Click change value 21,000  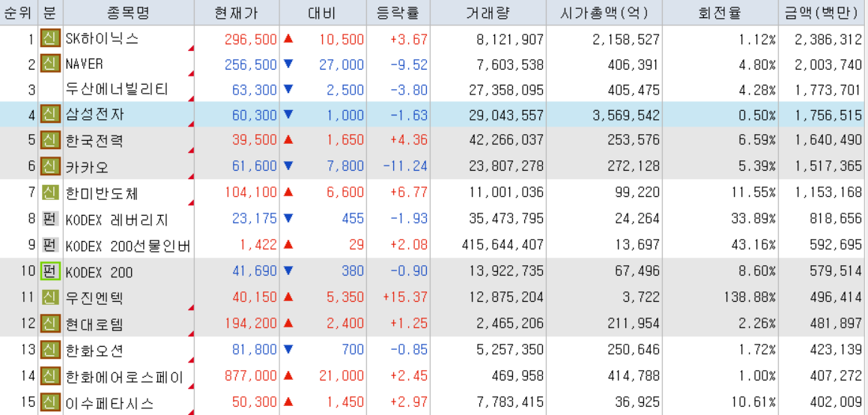click(342, 376)
